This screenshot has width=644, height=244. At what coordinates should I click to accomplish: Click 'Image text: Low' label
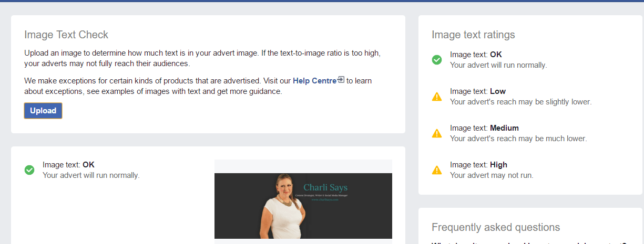point(478,91)
